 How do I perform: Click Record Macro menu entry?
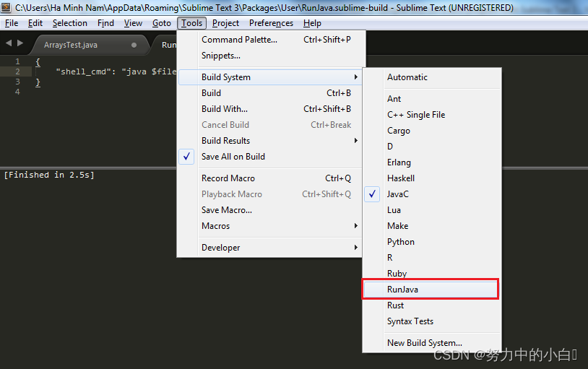pyautogui.click(x=270, y=178)
